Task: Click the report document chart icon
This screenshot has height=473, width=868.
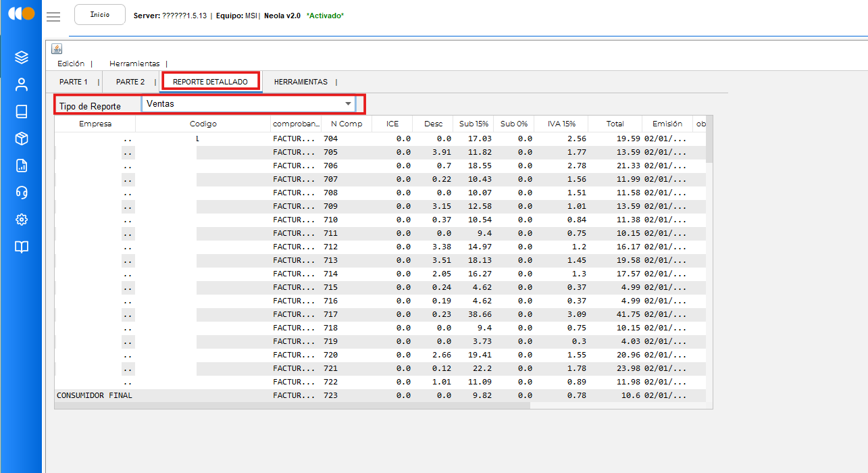Action: coord(22,166)
